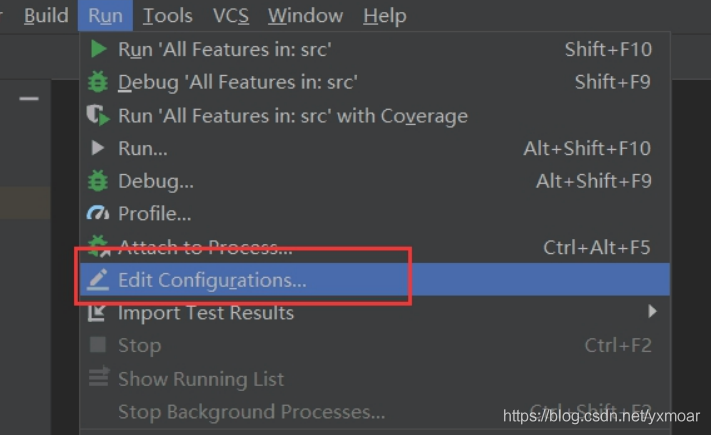Viewport: 711px width, 435px height.
Task: Open the VCS menu
Action: [230, 15]
